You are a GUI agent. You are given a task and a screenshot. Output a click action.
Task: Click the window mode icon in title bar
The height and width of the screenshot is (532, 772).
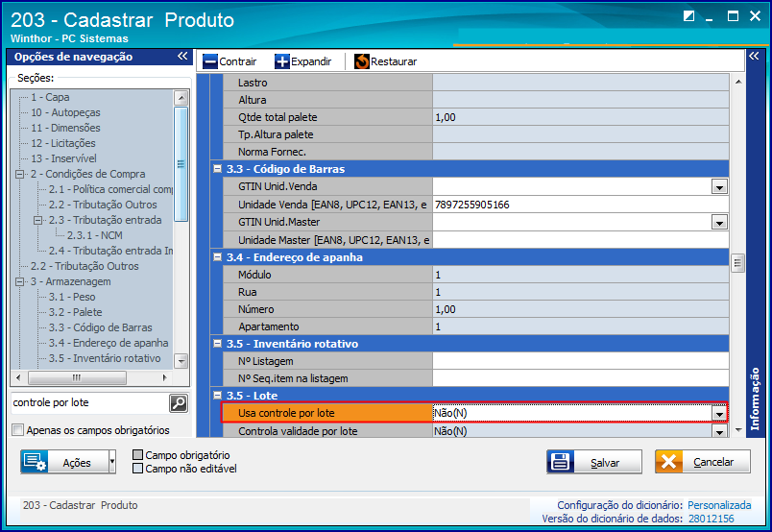coord(688,16)
